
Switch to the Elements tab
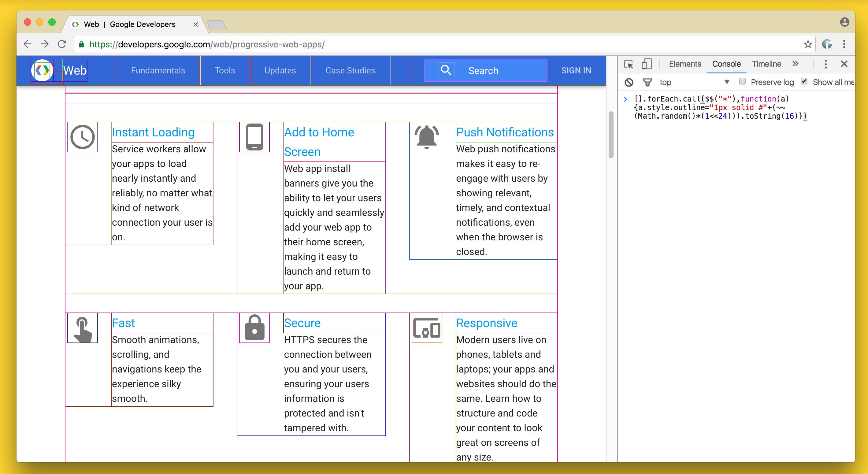pos(685,64)
